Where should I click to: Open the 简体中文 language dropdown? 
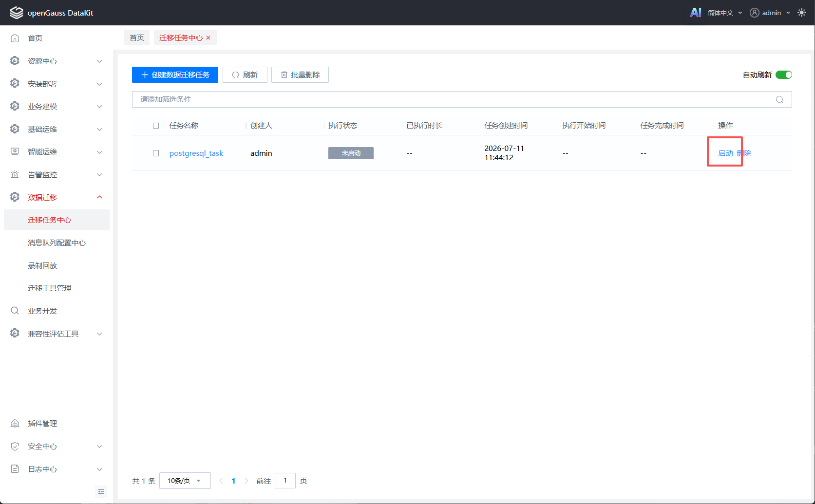click(x=725, y=13)
